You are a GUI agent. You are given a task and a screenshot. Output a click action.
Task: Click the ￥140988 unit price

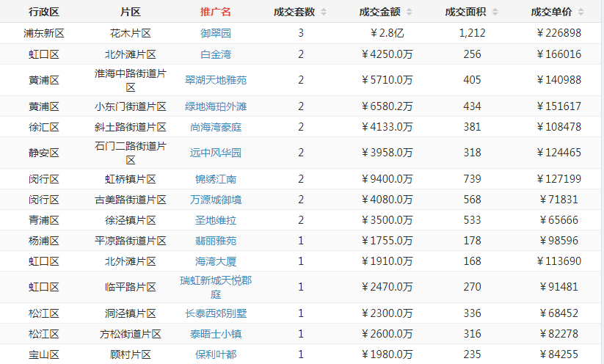tap(558, 80)
